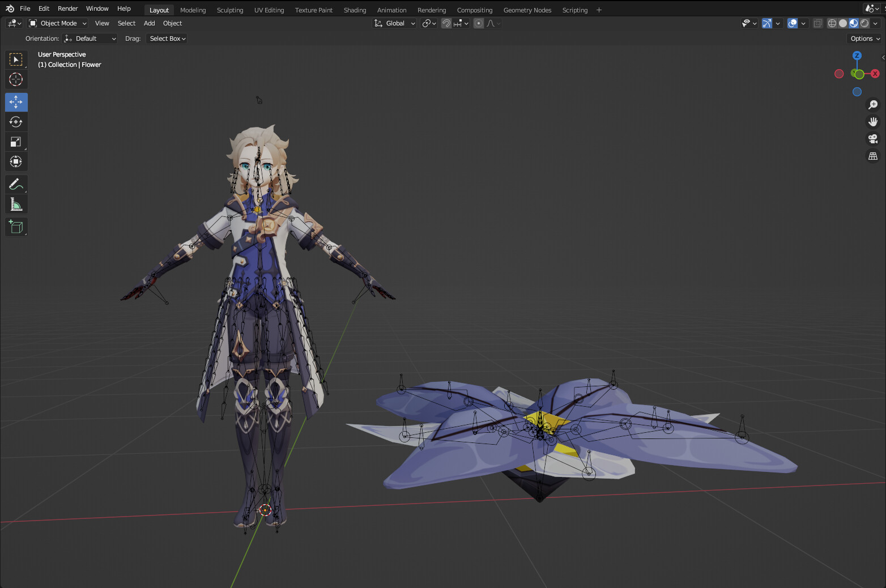Toggle show overlays button
The width and height of the screenshot is (886, 588).
[793, 23]
